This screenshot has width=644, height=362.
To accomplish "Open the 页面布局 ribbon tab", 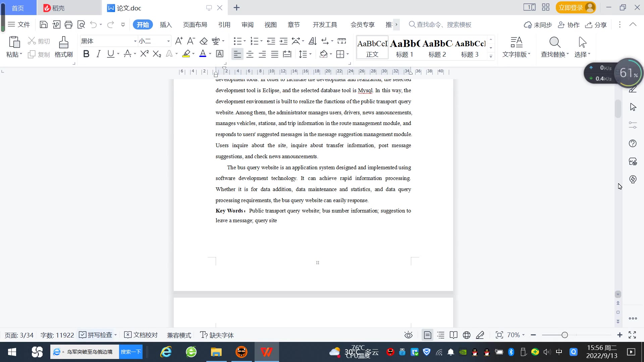I will 195,25.
